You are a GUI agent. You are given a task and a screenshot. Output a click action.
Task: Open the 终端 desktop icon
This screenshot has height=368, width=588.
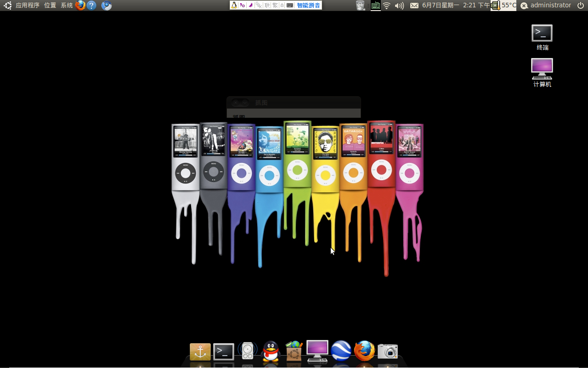coord(542,38)
